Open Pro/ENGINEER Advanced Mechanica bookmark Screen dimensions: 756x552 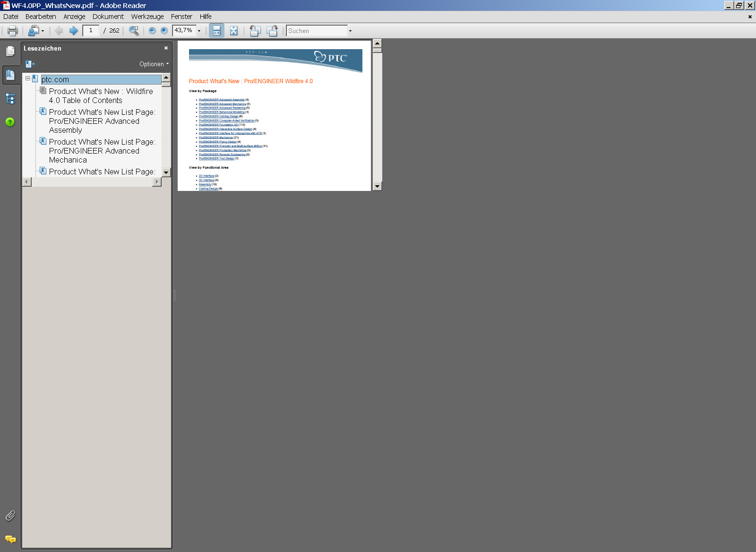pos(102,151)
